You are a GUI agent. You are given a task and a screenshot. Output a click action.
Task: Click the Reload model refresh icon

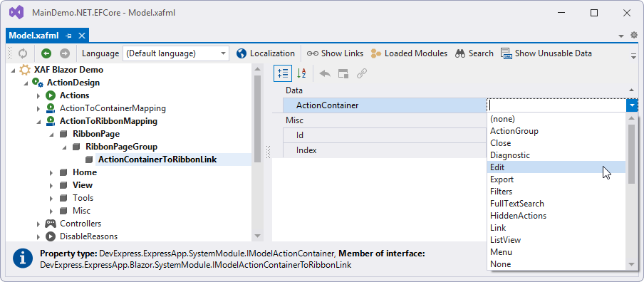click(23, 53)
